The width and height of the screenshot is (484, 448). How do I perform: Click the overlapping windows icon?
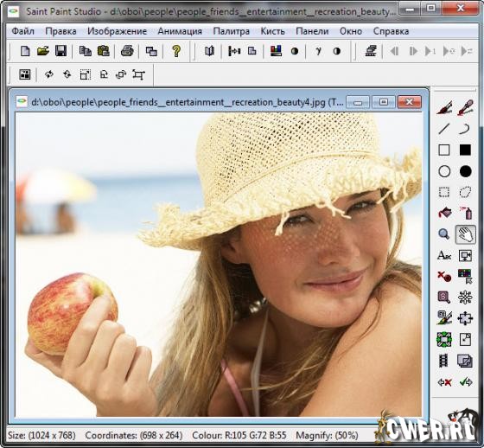tap(151, 51)
